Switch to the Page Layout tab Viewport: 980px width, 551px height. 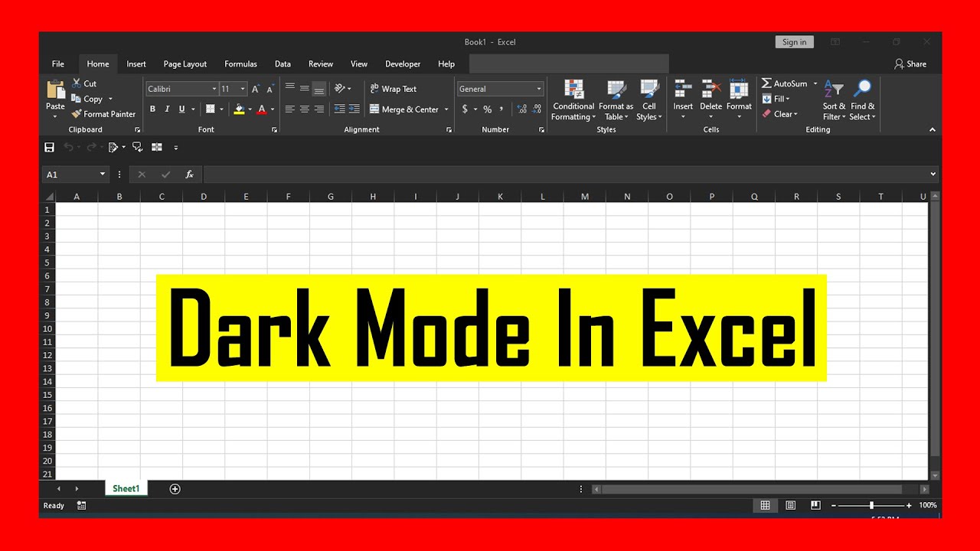tap(185, 64)
